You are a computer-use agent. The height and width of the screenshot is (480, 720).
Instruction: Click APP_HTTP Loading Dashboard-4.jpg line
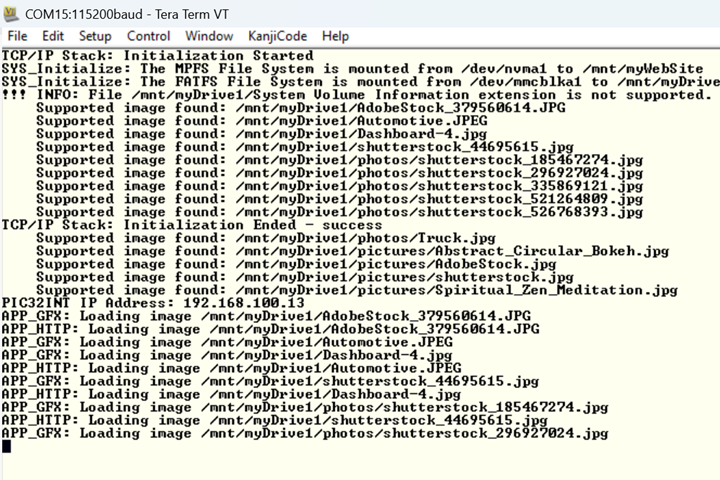point(231,394)
